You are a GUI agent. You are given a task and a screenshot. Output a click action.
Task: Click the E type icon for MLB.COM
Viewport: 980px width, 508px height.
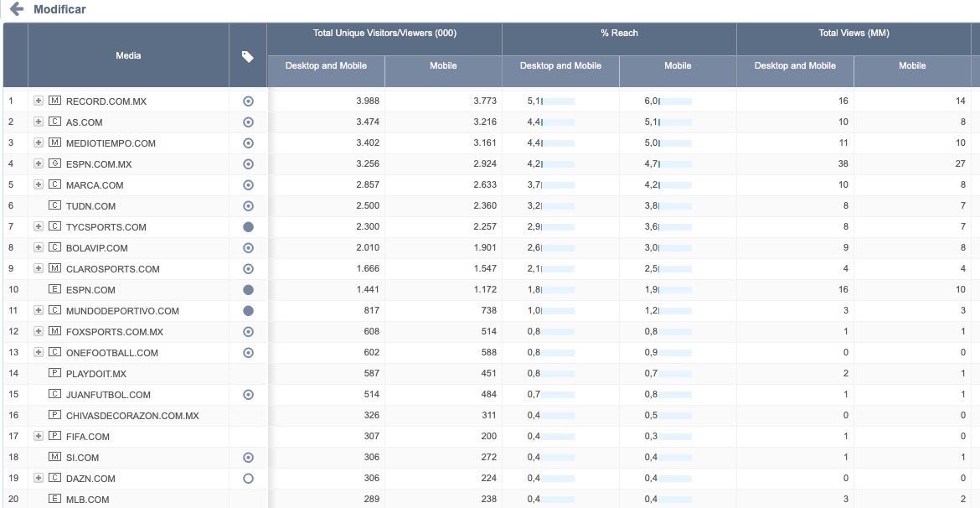[54, 500]
